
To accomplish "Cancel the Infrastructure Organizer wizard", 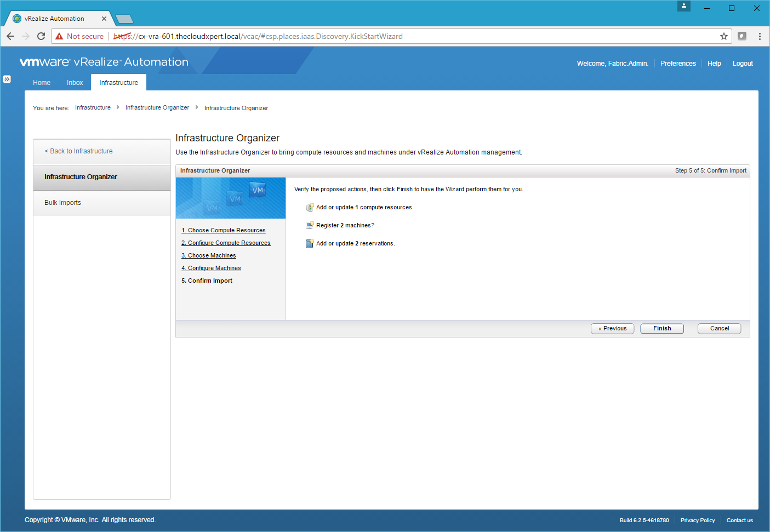I will coord(719,329).
